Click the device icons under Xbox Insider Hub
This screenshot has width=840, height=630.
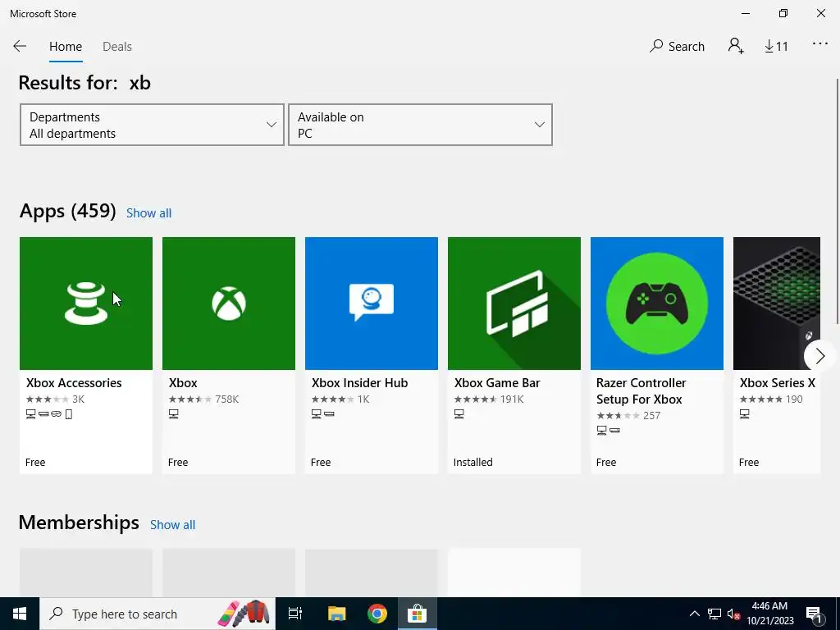tap(322, 414)
